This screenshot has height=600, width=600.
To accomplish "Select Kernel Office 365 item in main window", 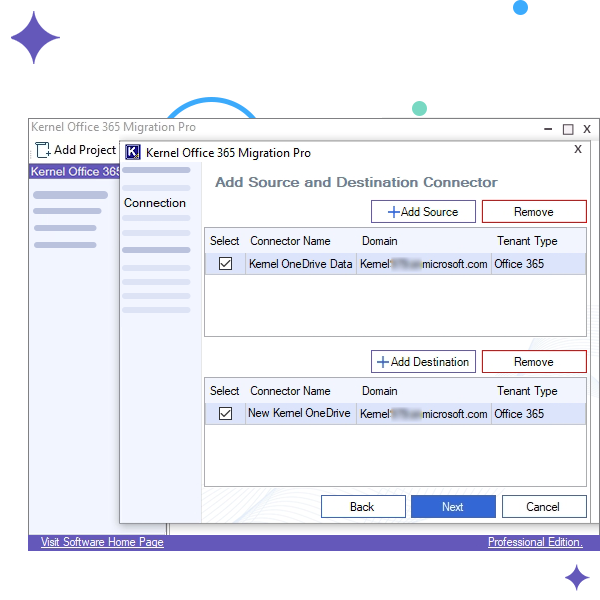I will 75,171.
